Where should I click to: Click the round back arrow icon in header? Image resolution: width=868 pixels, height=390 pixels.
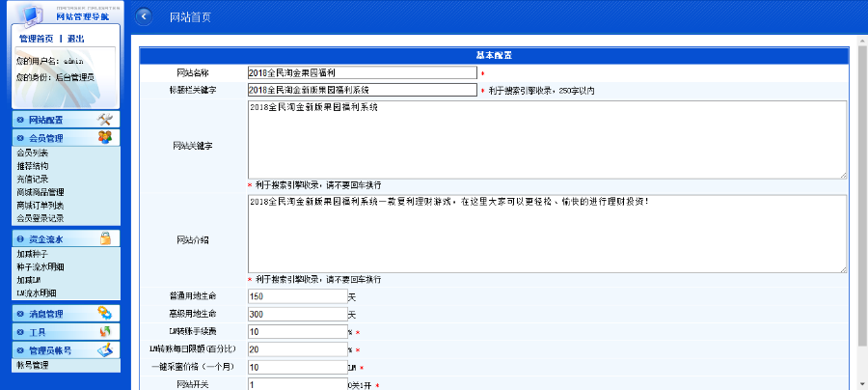coord(144,16)
